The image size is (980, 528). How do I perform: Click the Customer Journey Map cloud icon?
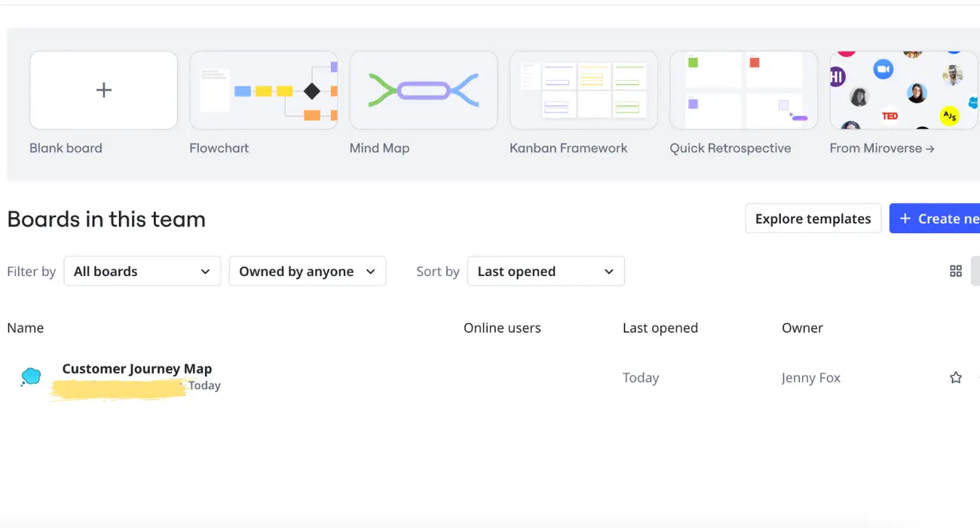(x=31, y=376)
